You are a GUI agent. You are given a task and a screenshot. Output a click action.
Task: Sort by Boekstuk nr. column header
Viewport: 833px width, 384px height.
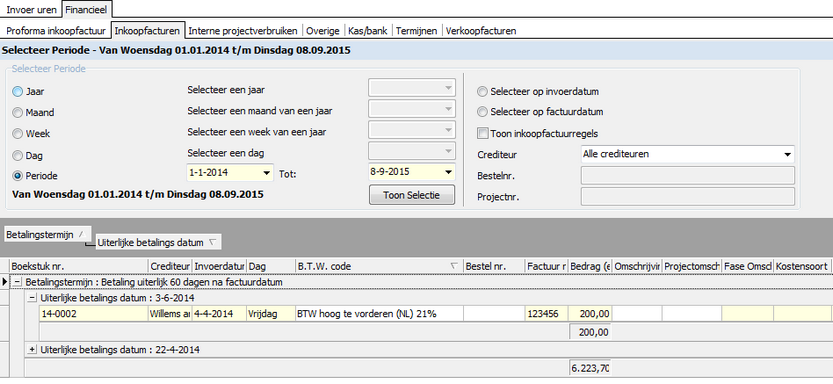(x=79, y=267)
